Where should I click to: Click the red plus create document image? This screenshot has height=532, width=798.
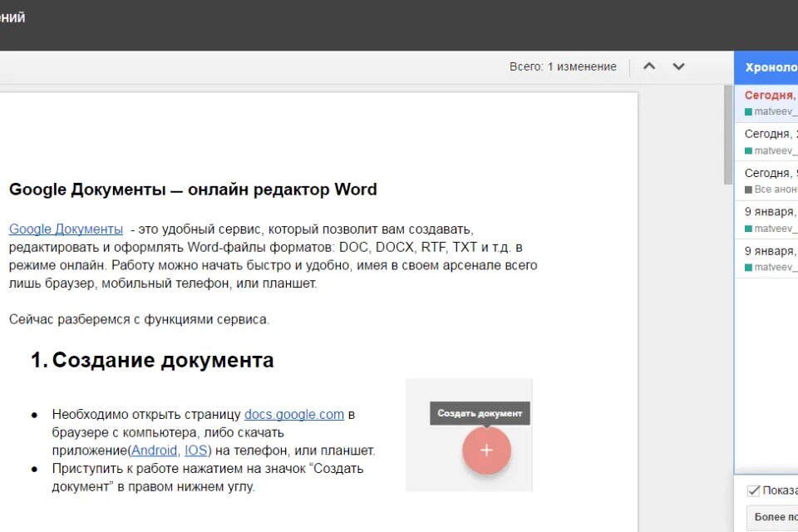click(486, 451)
